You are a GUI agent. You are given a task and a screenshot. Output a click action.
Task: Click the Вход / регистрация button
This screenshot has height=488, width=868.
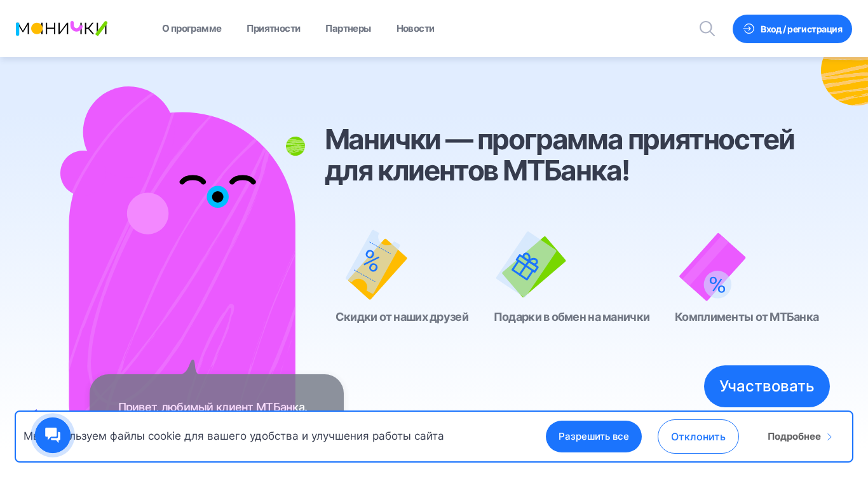click(792, 29)
